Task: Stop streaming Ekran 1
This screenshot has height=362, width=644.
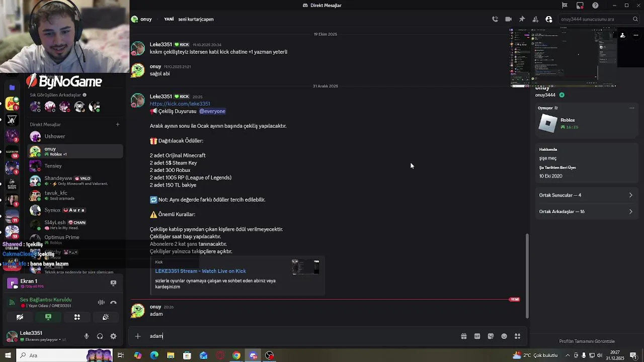Action: pos(113,283)
